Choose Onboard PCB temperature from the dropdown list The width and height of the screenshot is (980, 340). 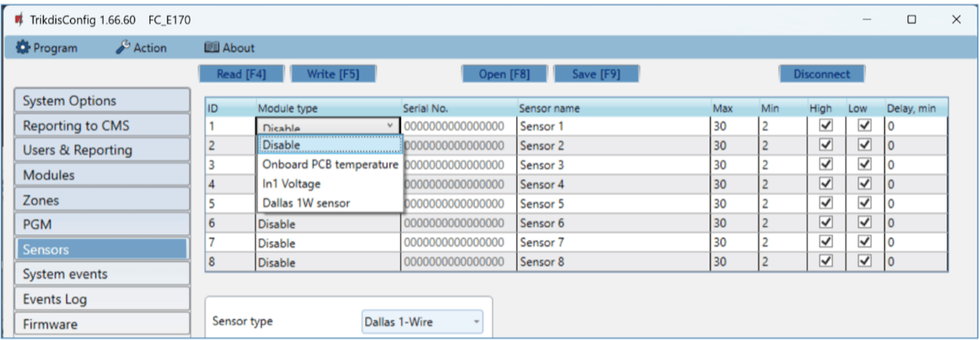pos(330,164)
